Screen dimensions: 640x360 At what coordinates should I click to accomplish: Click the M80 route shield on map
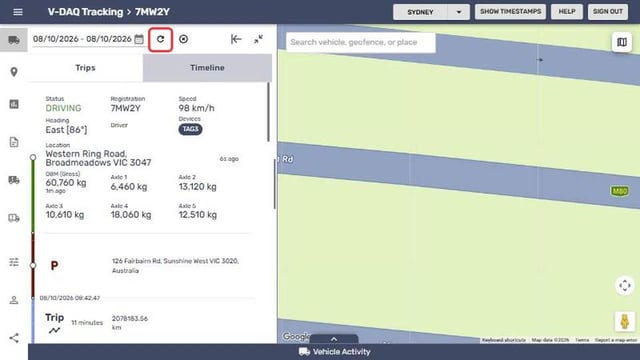click(x=619, y=191)
